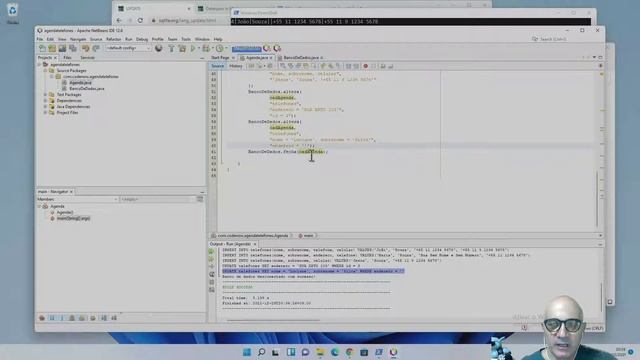Expand the Java Dependencies node
The width and height of the screenshot is (640, 360).
point(45,107)
